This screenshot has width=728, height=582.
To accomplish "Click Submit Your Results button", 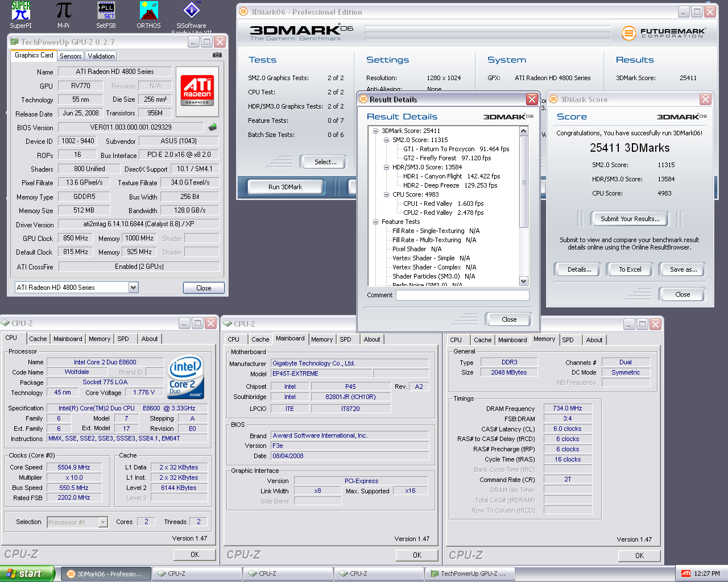I will pyautogui.click(x=630, y=219).
